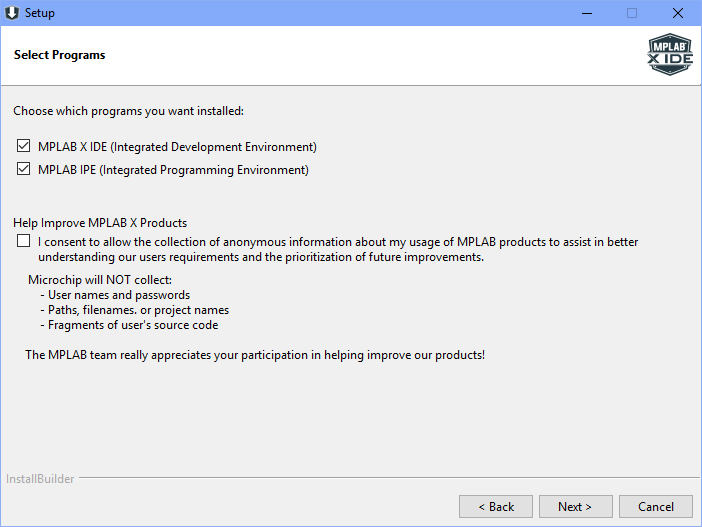Click the MPLAB X IDE option label

177,147
